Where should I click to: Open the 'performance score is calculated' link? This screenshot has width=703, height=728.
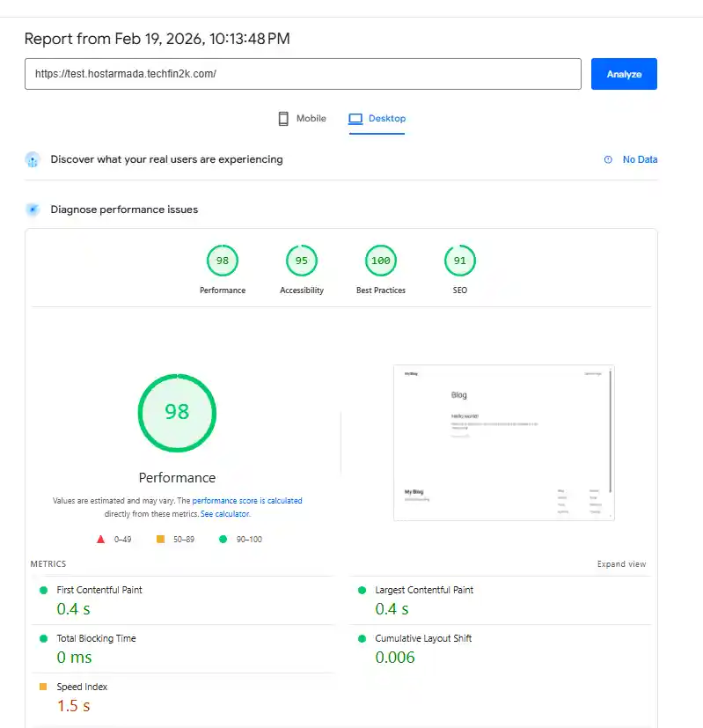247,501
